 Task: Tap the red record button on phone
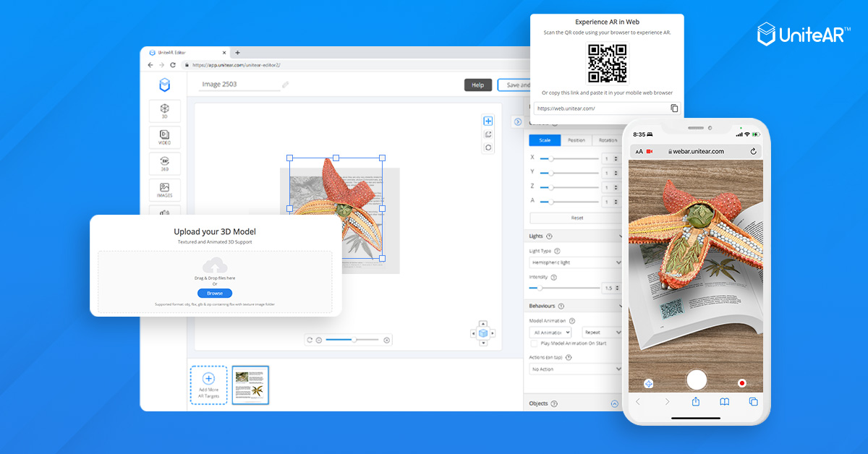[x=741, y=383]
